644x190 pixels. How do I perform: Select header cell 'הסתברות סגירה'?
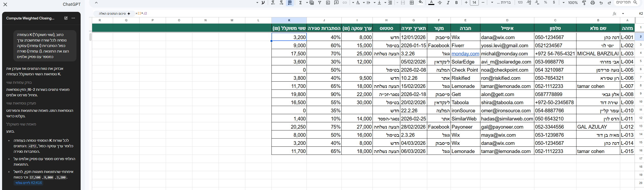pyautogui.click(x=324, y=28)
